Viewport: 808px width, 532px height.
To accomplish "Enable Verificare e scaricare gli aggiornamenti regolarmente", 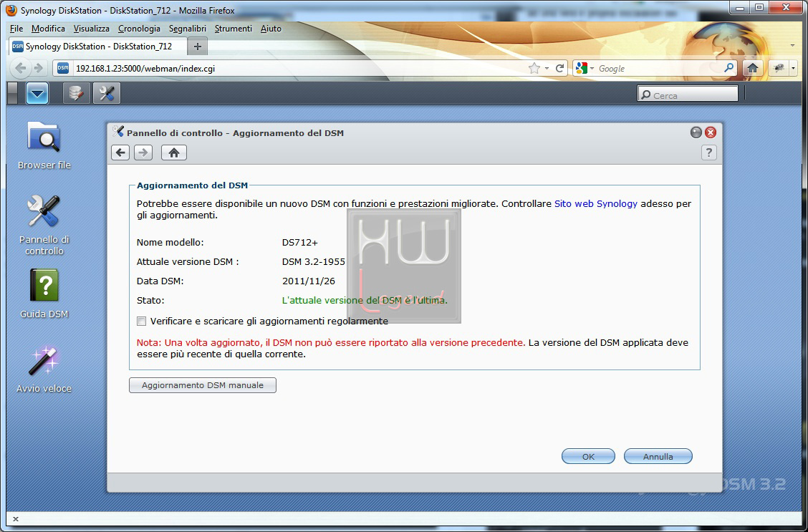I will [141, 321].
